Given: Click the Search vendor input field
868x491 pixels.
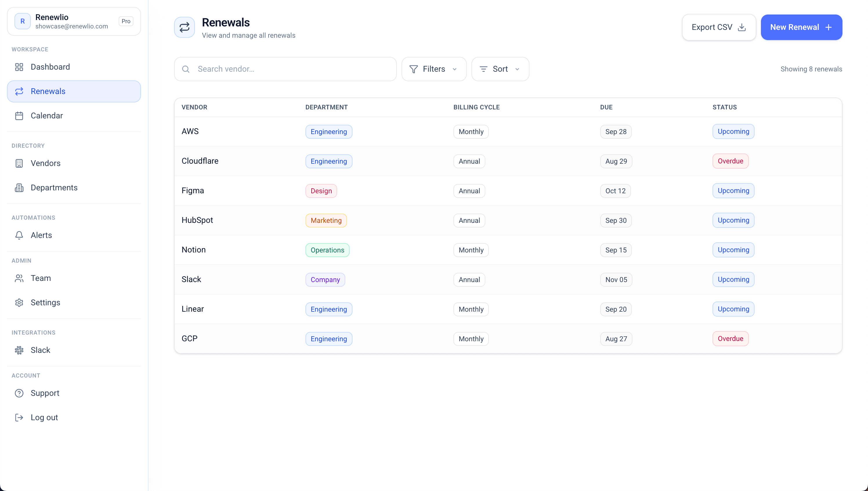Looking at the screenshot, I should coord(290,69).
